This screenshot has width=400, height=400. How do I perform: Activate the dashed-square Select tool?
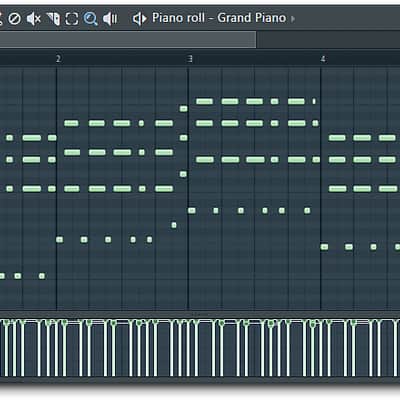(x=72, y=19)
